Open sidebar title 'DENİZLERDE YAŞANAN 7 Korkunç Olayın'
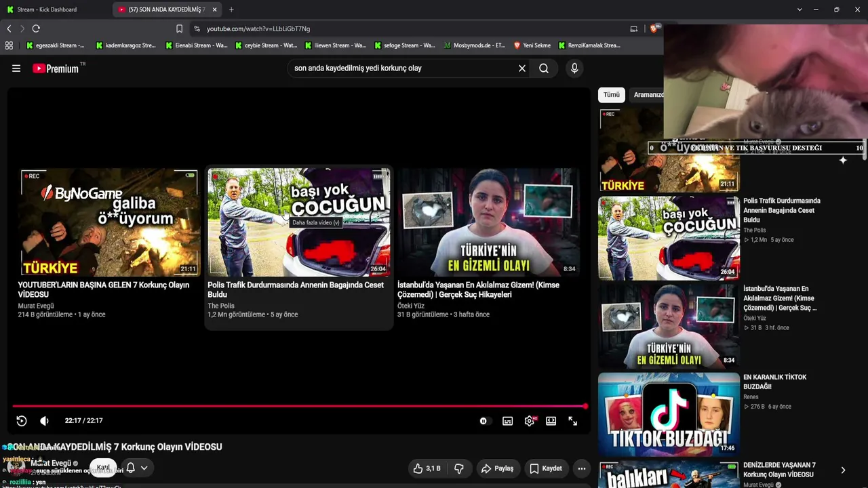 click(x=779, y=470)
